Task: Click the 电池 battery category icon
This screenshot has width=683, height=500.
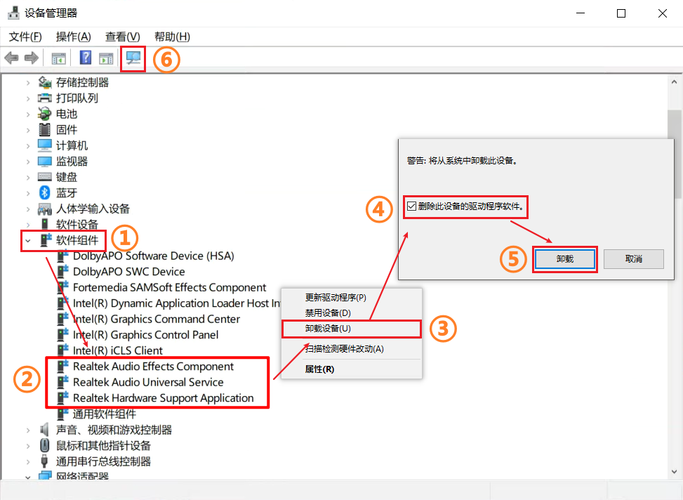Action: tap(44, 114)
